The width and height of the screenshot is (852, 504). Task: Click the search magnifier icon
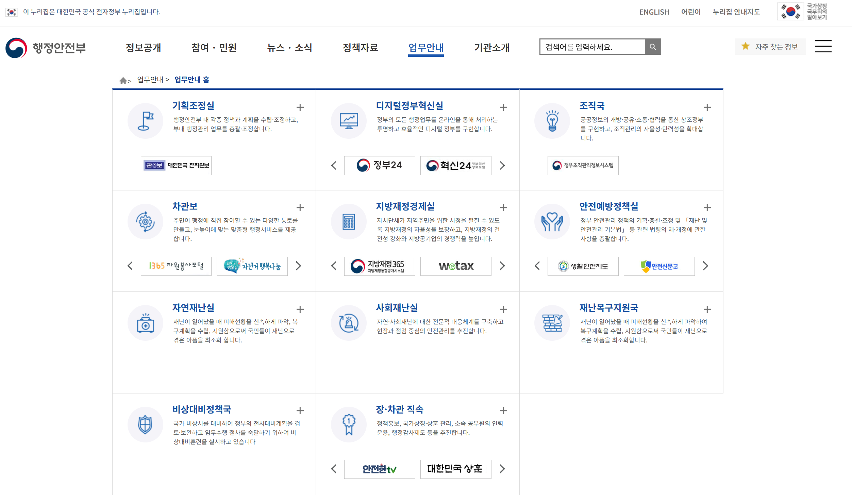(652, 47)
